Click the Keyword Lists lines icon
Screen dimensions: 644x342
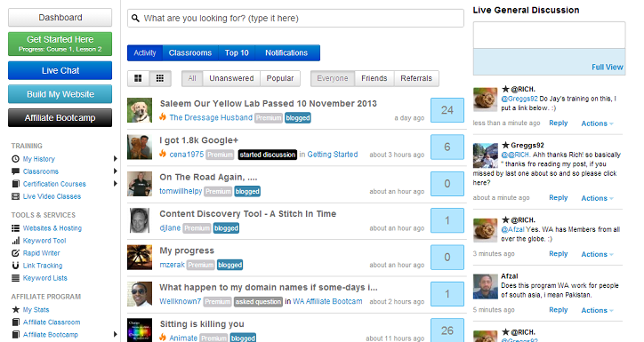[16, 278]
